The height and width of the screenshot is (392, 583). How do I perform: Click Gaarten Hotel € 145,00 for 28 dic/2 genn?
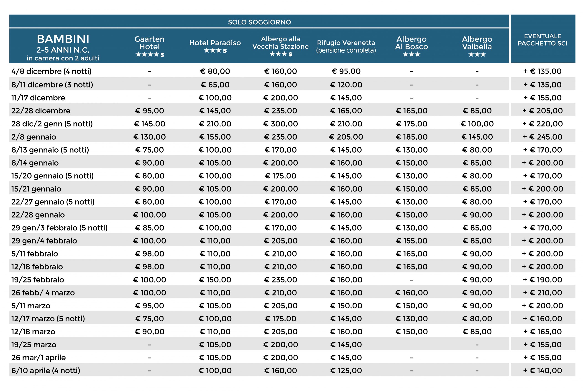coord(149,124)
